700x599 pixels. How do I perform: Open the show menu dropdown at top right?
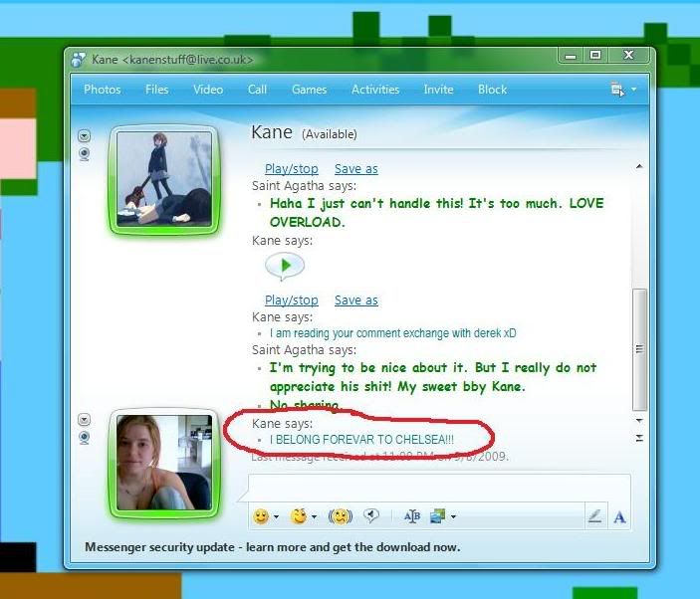click(622, 90)
